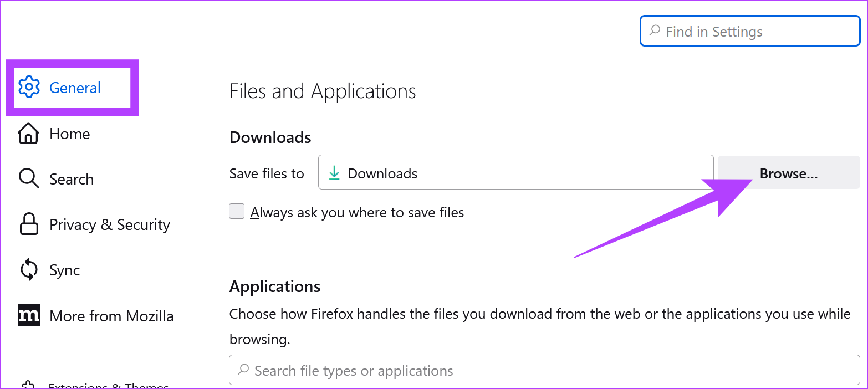Click the Mozilla logo icon
The height and width of the screenshot is (389, 868).
tap(29, 315)
